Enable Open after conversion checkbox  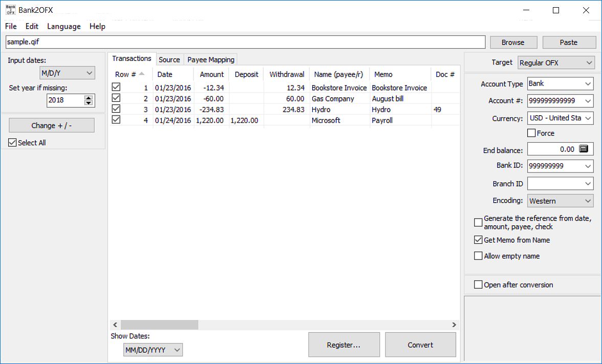[x=478, y=285]
